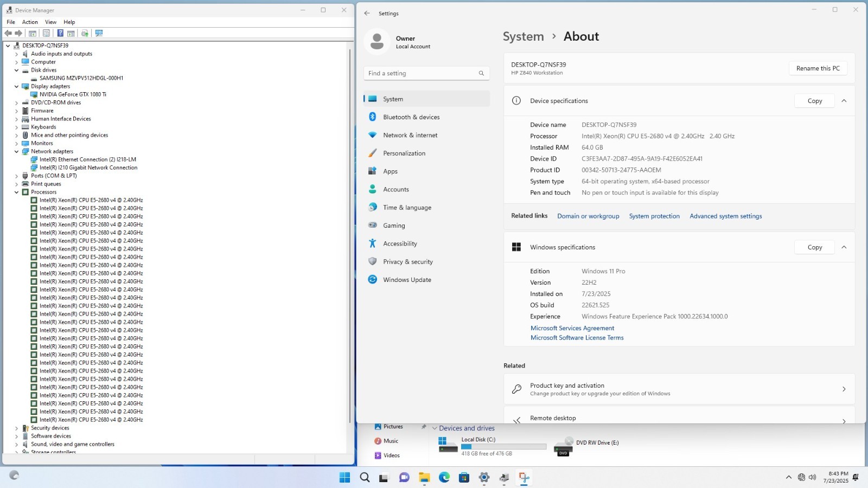The width and height of the screenshot is (868, 488).
Task: Collapse the Windows specifications section chevron
Action: [844, 247]
